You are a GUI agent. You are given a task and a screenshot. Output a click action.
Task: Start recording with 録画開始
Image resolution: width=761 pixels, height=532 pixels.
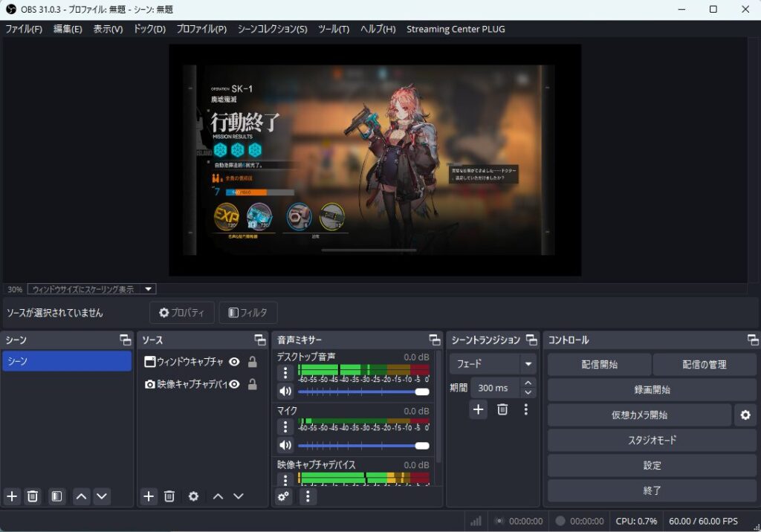(652, 390)
